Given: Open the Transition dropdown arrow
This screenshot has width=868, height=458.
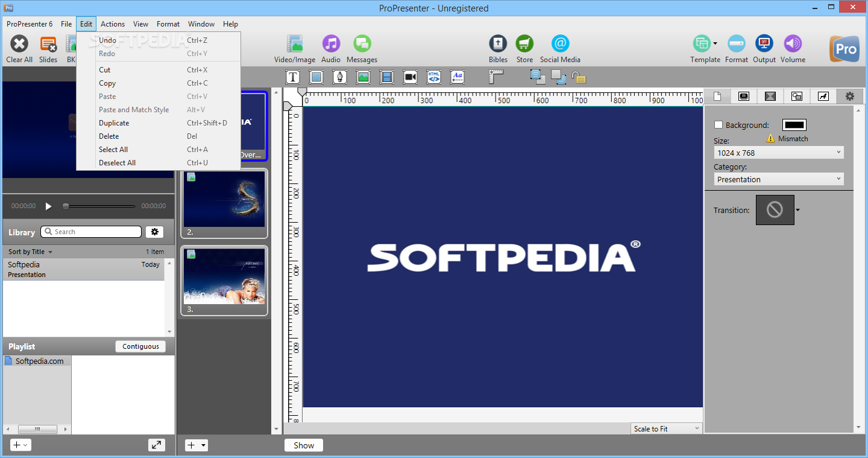Looking at the screenshot, I should click(798, 210).
